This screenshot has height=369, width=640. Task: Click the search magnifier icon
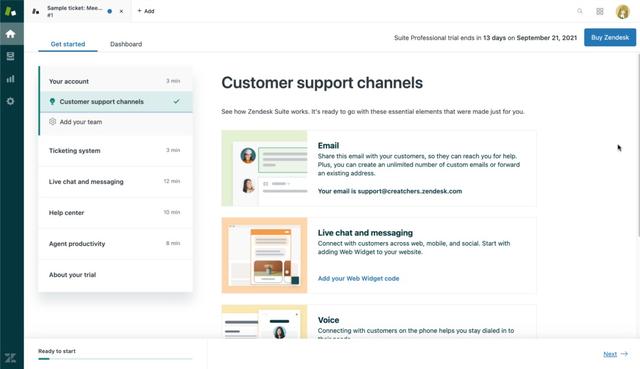pos(580,11)
